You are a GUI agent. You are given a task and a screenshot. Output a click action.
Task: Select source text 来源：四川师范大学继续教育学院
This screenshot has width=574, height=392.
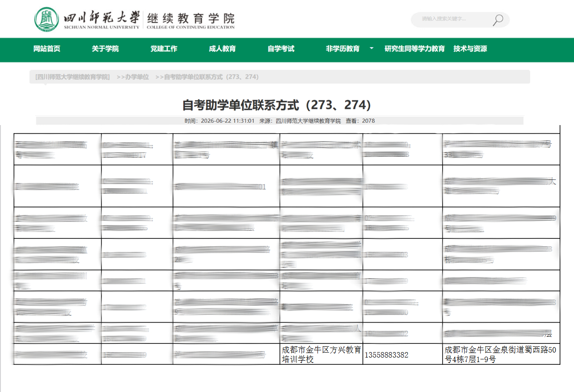pos(300,121)
